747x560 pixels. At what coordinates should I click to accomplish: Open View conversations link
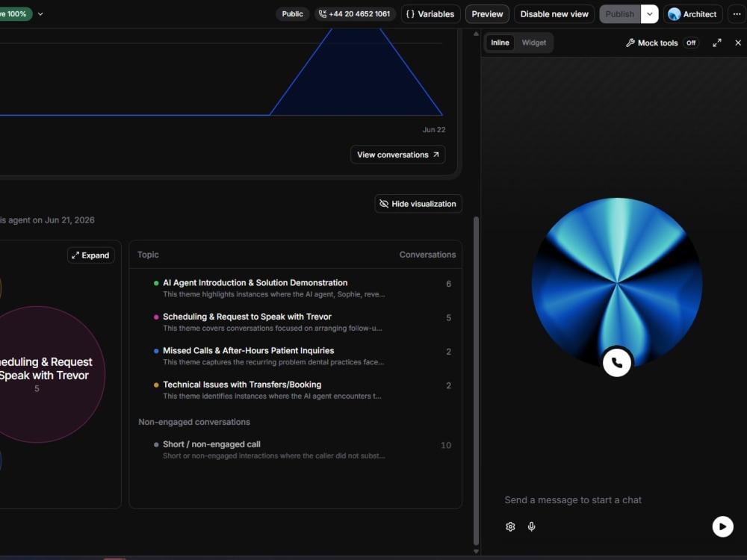click(398, 155)
